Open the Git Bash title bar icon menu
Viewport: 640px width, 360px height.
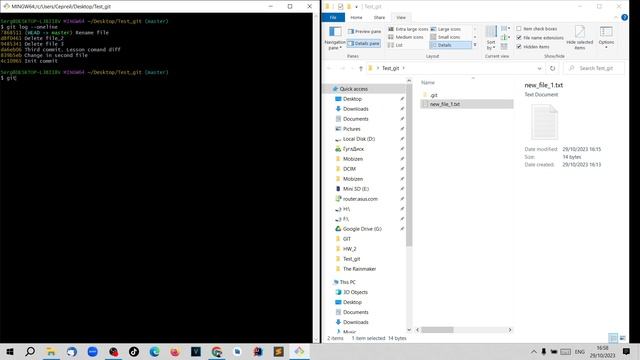[6, 6]
